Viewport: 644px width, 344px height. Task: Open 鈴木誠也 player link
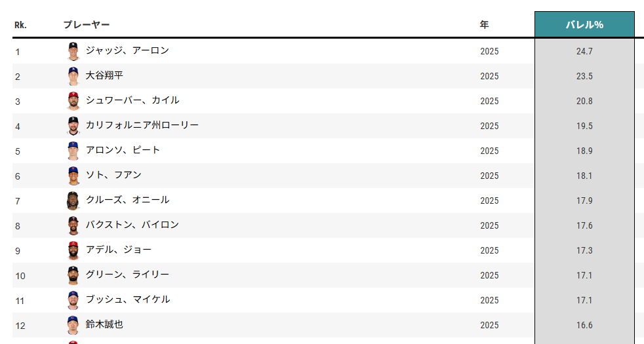pyautogui.click(x=104, y=324)
